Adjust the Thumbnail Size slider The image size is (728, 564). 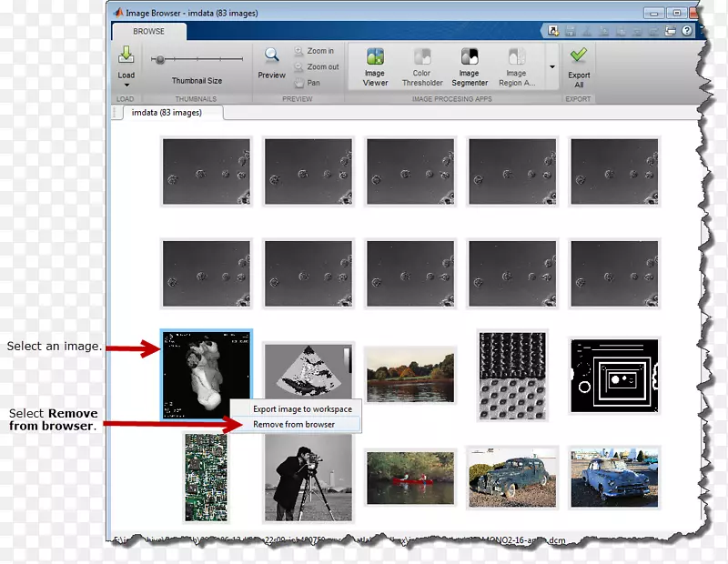click(160, 60)
